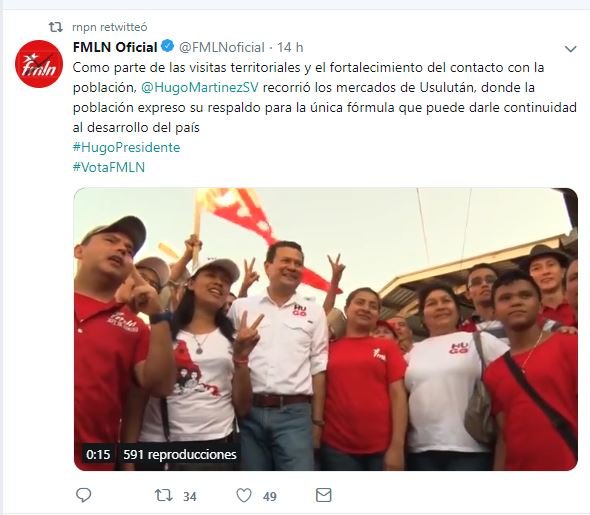Click rnpn retwitteó label
The height and width of the screenshot is (515, 590).
(109, 27)
